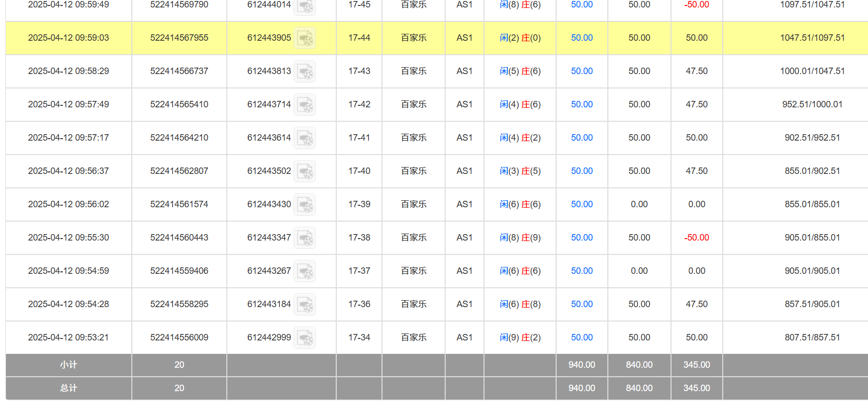The width and height of the screenshot is (868, 412).
Task: Select order number 522414567955
Action: coord(179,38)
